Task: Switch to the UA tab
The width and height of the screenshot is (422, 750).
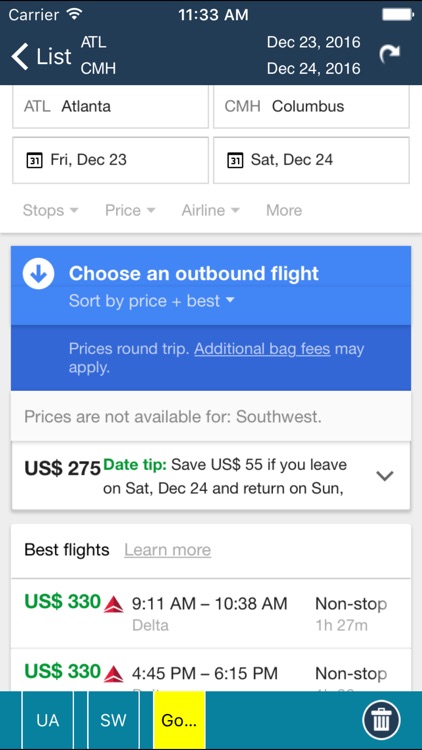Action: [x=47, y=720]
